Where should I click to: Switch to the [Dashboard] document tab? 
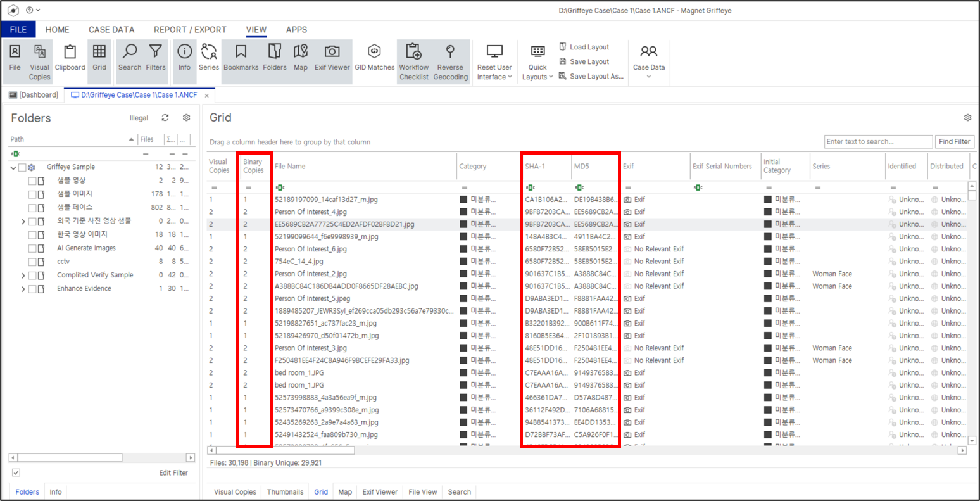coord(34,95)
